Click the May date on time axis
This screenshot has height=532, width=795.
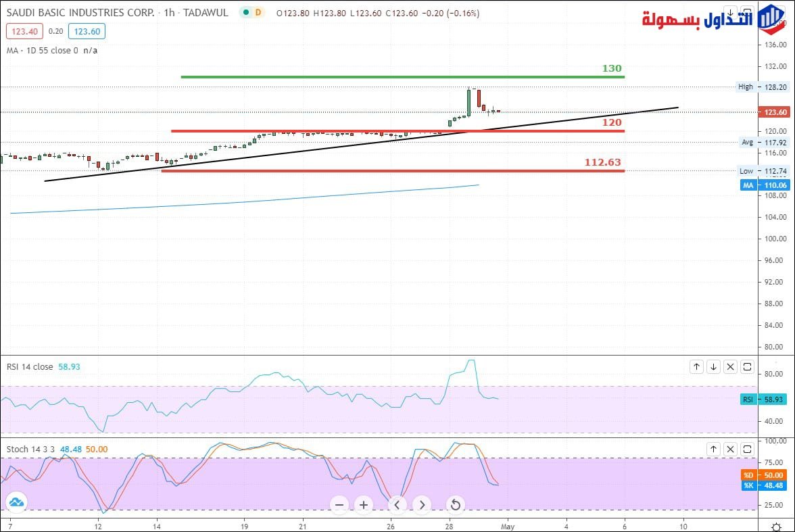click(x=508, y=527)
